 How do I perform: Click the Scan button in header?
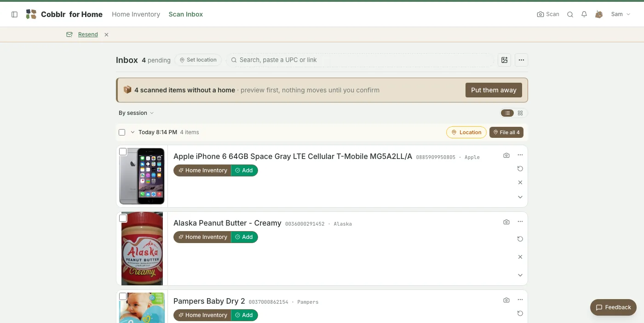click(548, 14)
